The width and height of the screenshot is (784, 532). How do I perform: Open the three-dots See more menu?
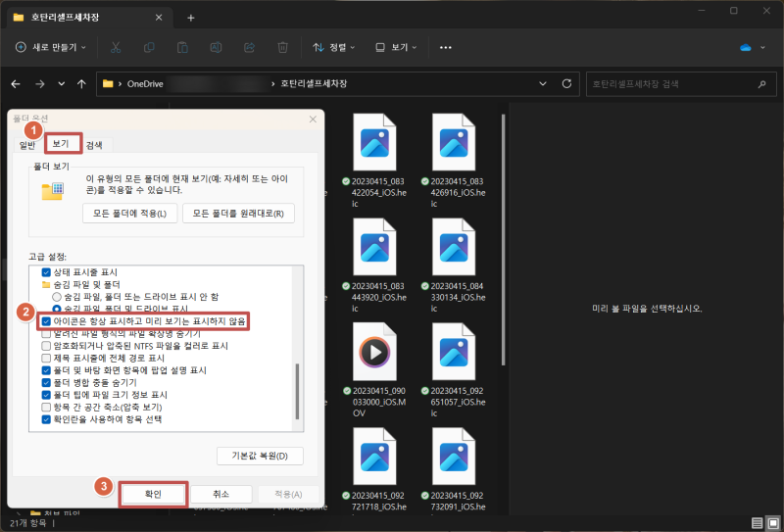click(446, 47)
